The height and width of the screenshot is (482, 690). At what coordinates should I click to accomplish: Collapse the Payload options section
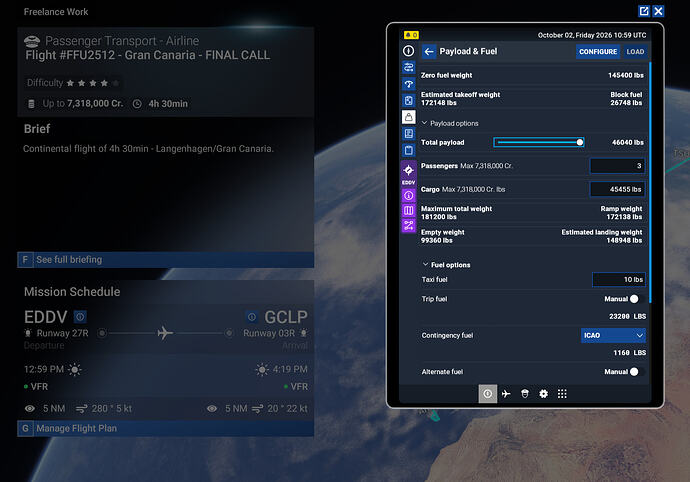[x=450, y=123]
